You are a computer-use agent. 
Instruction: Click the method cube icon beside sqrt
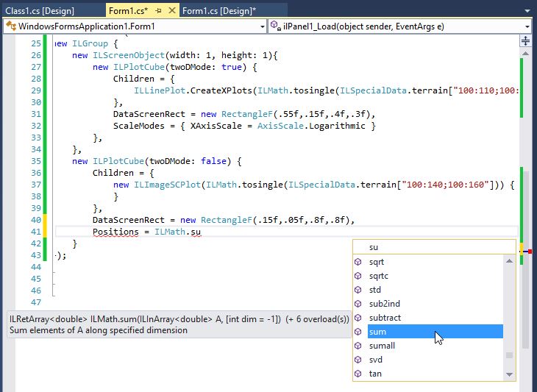click(358, 262)
